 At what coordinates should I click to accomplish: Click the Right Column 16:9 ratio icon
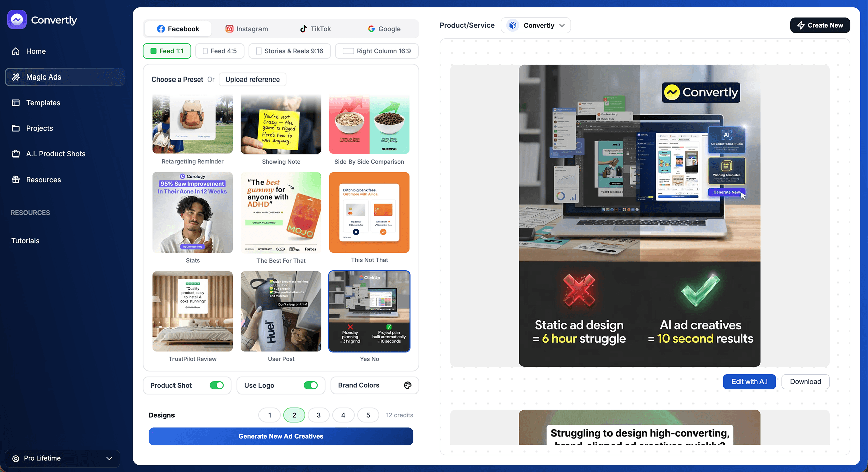tap(348, 51)
